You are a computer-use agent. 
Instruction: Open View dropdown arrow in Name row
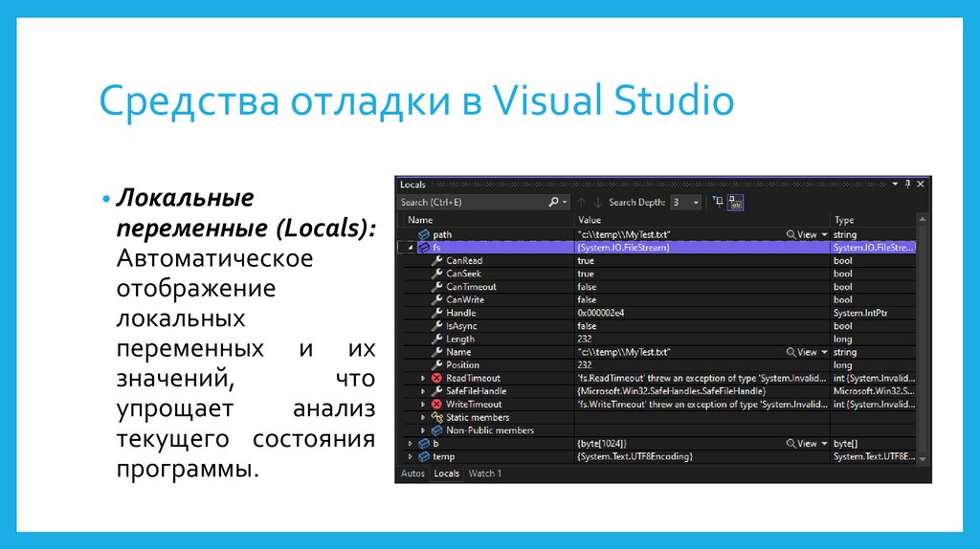click(824, 352)
